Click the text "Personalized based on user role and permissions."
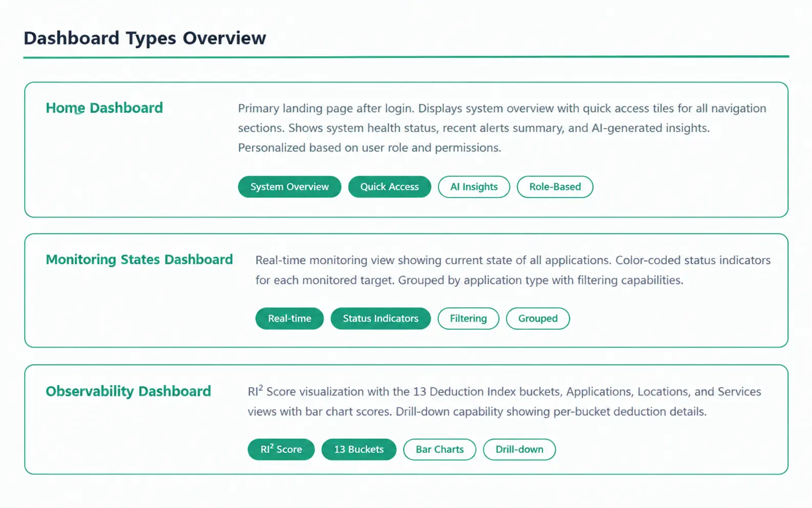812x508 pixels. [x=370, y=148]
